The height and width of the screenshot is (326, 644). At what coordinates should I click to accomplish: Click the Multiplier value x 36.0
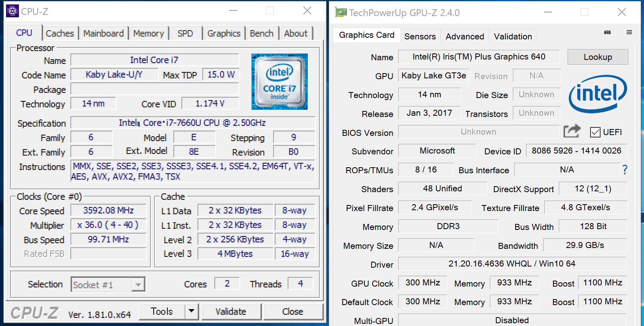tap(108, 225)
